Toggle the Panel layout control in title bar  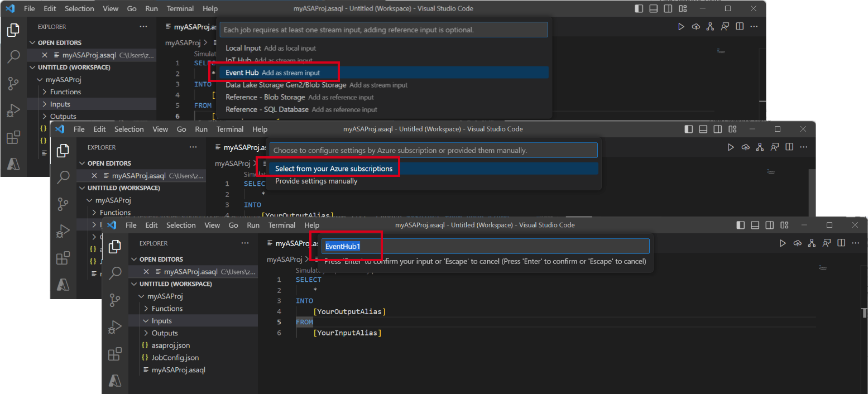[x=755, y=225]
